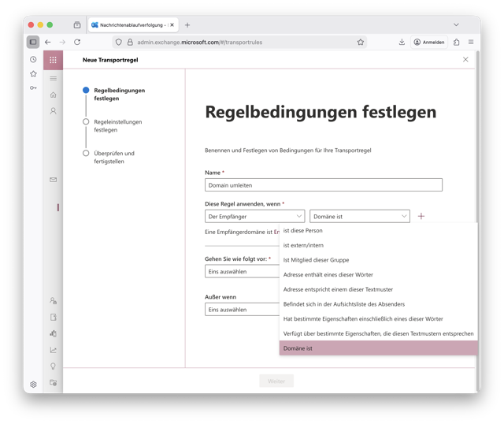Click the lightbulb insights icon
Screen dimensions: 504x424
click(54, 366)
